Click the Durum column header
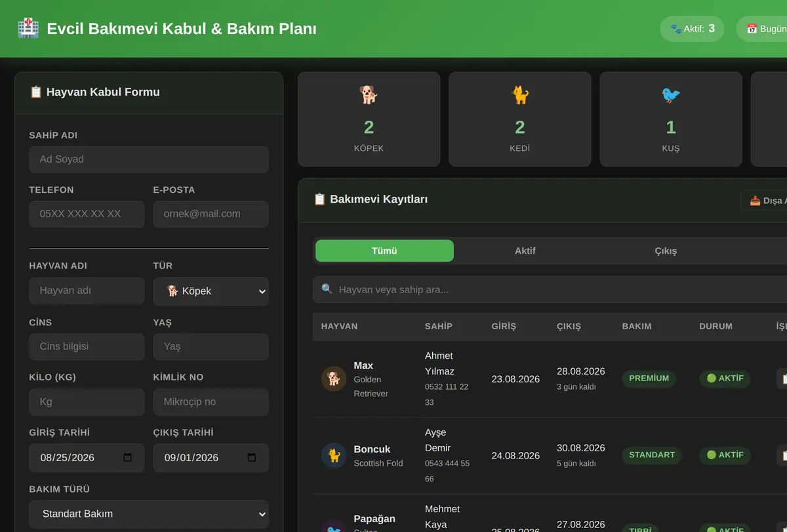Screen dimensions: 787x532 716,326
